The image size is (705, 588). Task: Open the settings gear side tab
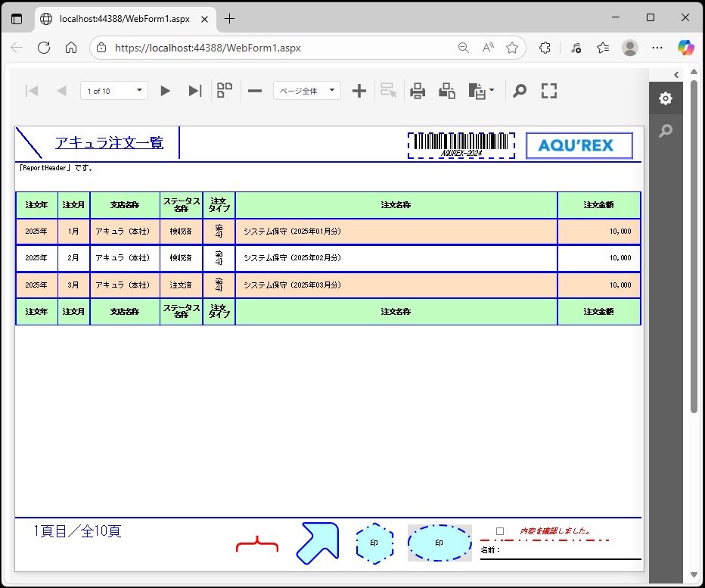[665, 98]
